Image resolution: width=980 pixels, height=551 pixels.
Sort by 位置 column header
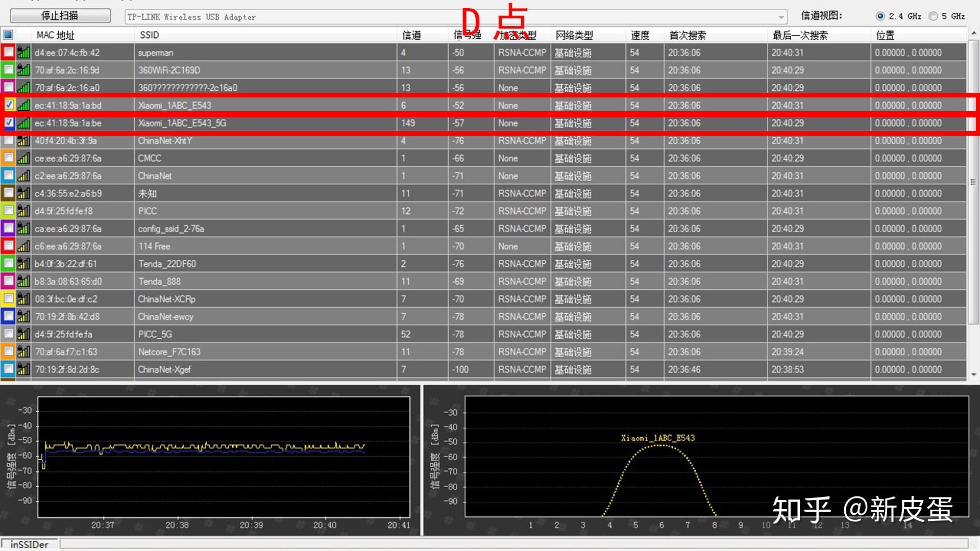(x=919, y=35)
